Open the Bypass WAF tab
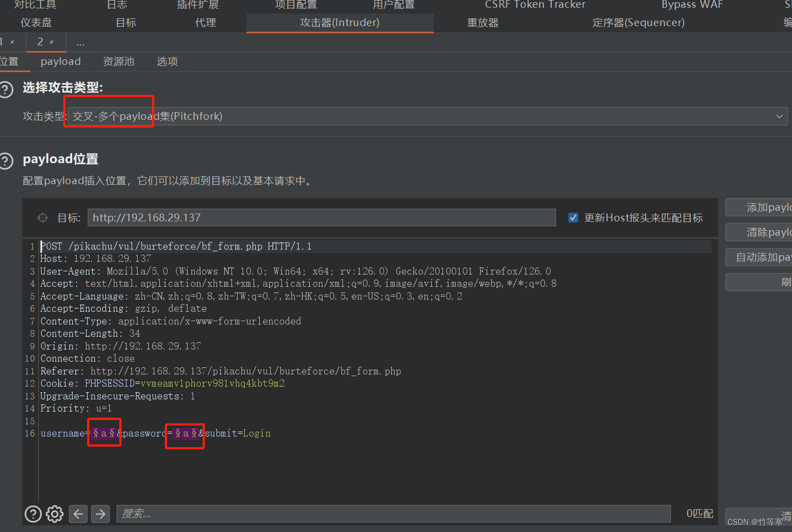This screenshot has height=532, width=792. [692, 4]
